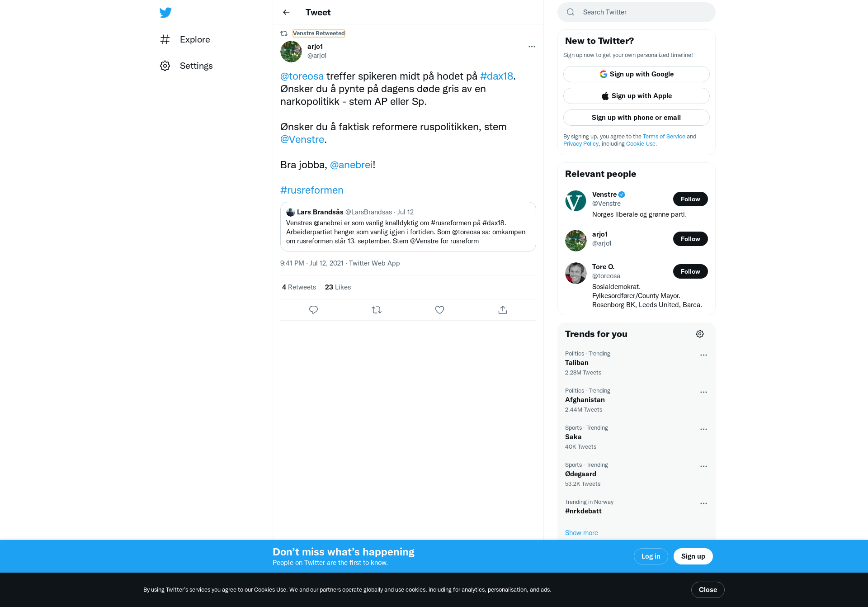Open the tweet's three-dot more menu

[x=532, y=47]
